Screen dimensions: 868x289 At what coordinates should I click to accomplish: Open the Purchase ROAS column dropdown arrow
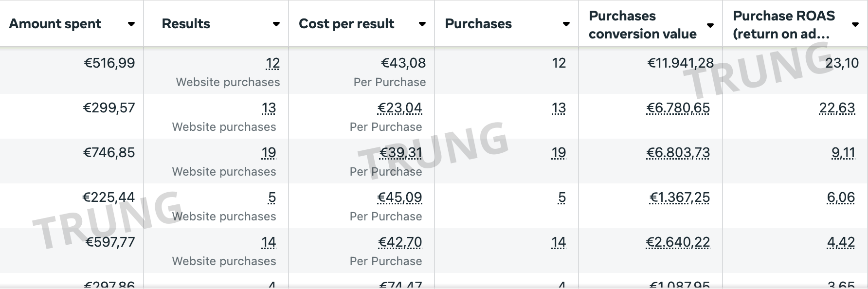pos(855,25)
